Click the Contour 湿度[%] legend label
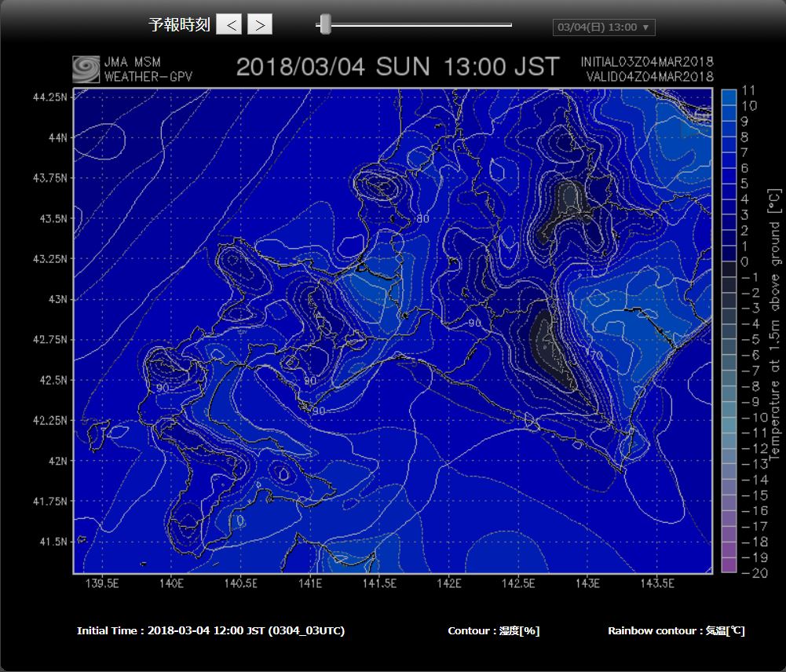The height and width of the screenshot is (672, 786). point(493,631)
